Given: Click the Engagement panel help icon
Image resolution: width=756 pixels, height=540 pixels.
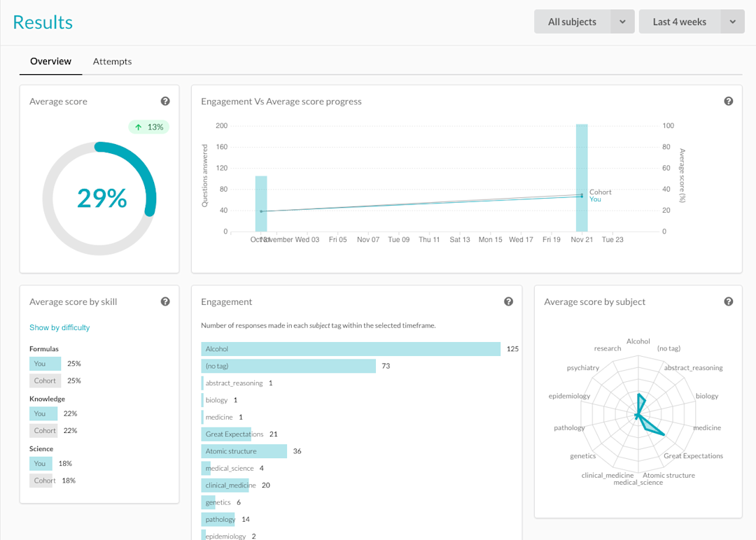Looking at the screenshot, I should click(x=508, y=301).
